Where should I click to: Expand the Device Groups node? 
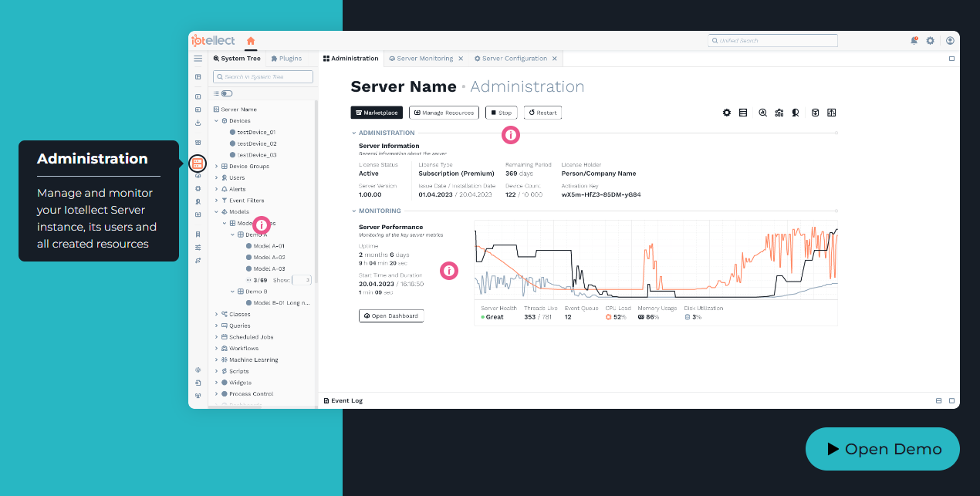[217, 167]
